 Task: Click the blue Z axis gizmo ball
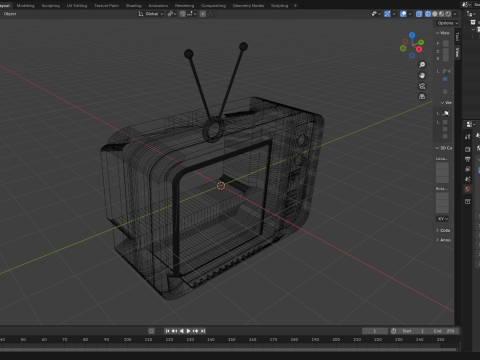click(x=412, y=35)
